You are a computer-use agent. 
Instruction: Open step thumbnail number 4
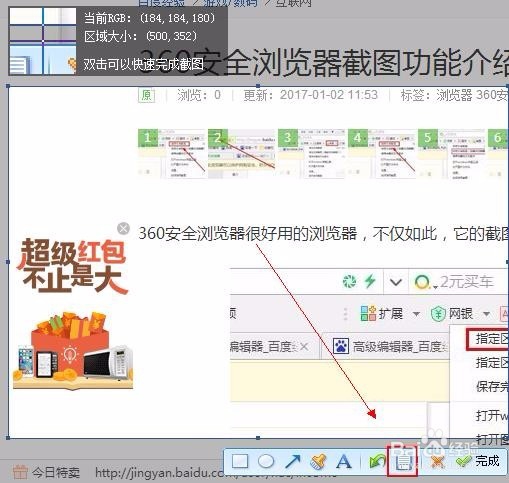[x=382, y=153]
